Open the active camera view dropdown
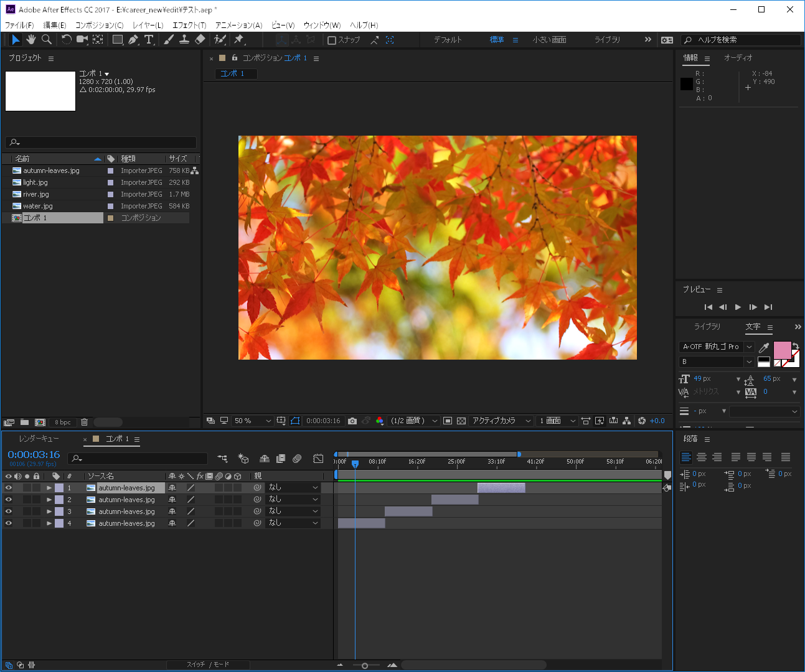805x672 pixels. coord(501,421)
